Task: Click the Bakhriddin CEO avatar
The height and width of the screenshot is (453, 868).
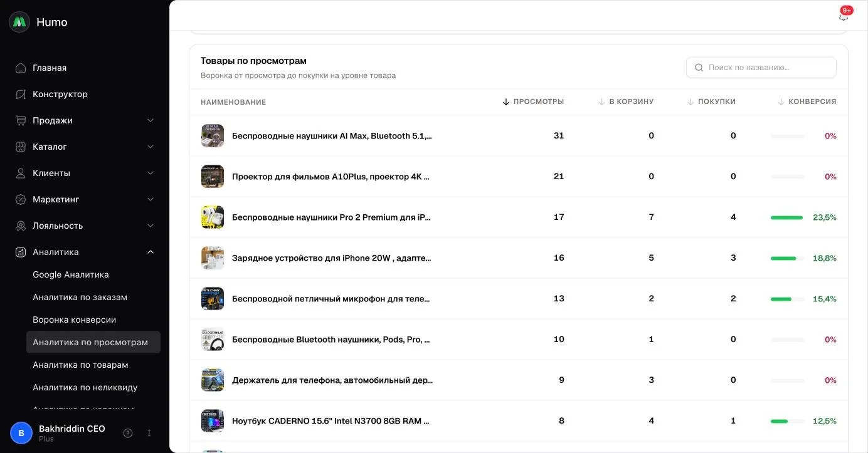Action: point(21,433)
